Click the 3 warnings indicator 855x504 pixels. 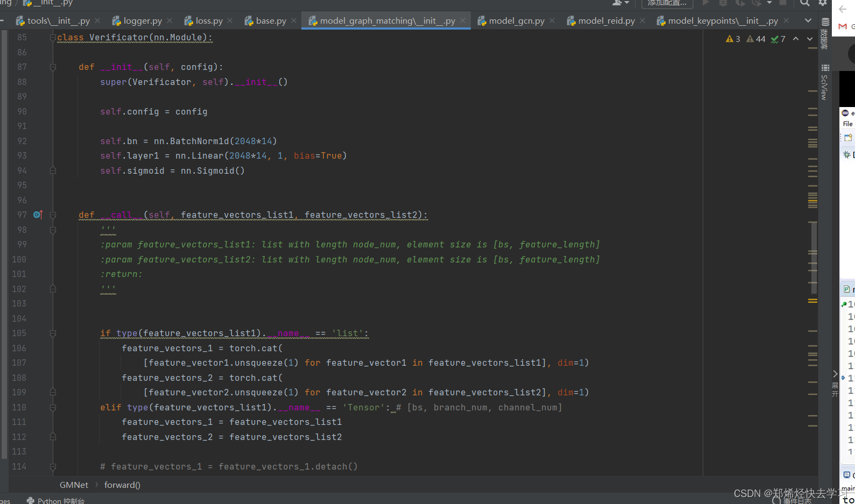(733, 39)
